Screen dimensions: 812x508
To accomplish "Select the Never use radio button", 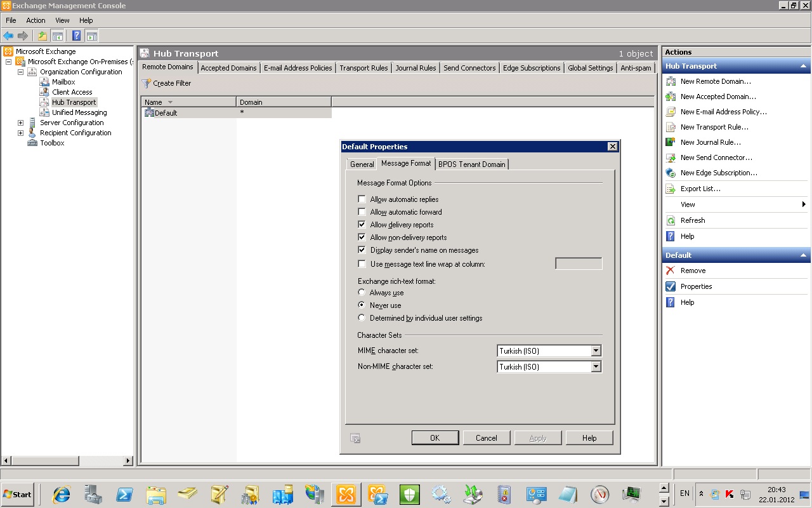I will (x=362, y=305).
